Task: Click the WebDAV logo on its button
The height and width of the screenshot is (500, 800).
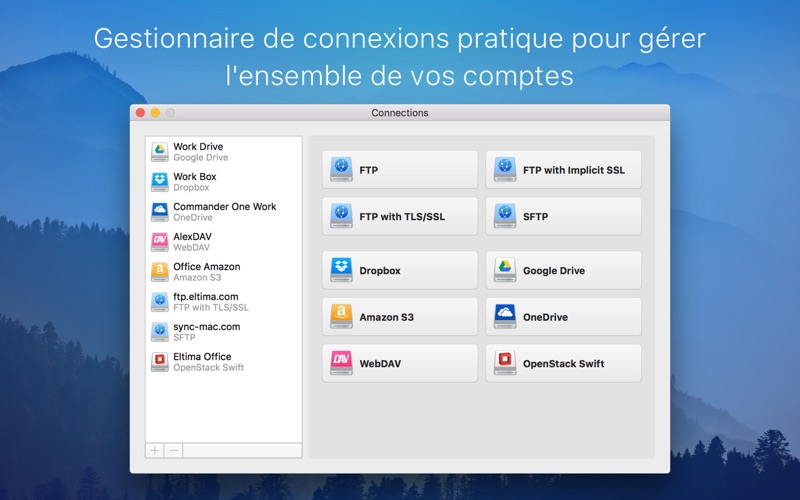Action: (x=341, y=363)
